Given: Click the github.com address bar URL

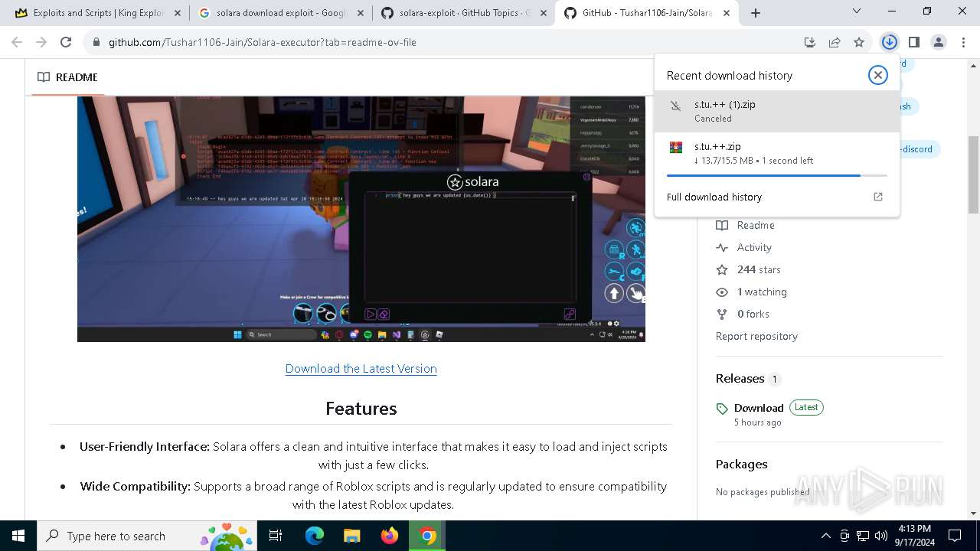Looking at the screenshot, I should [263, 42].
